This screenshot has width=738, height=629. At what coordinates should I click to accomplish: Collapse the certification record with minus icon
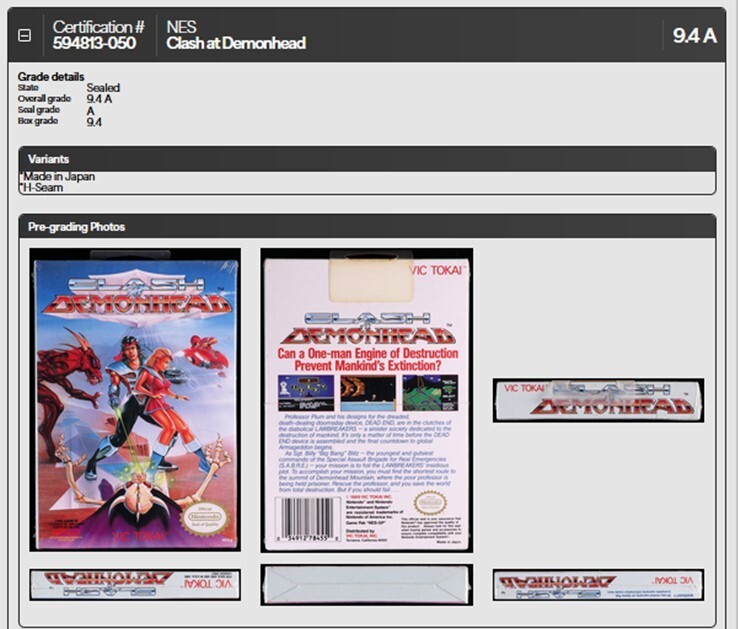tap(24, 35)
